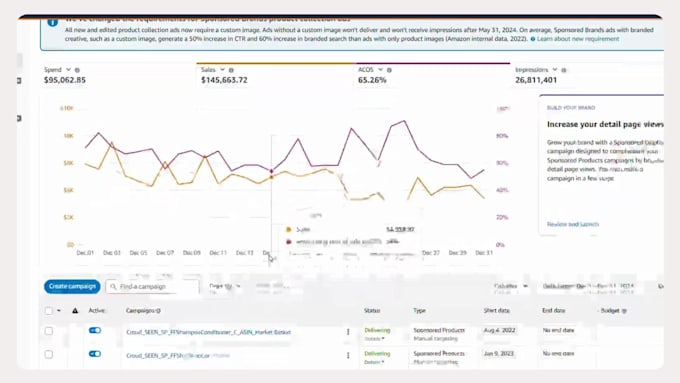Click the Budget column header
Screen dimensions: 680x383
(611, 311)
